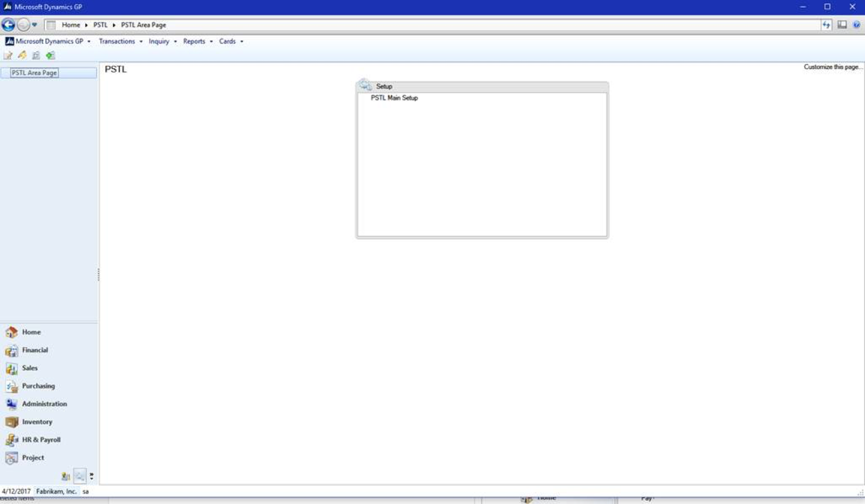Image resolution: width=865 pixels, height=504 pixels.
Task: Go back with the blue Back arrow
Action: pyautogui.click(x=8, y=25)
